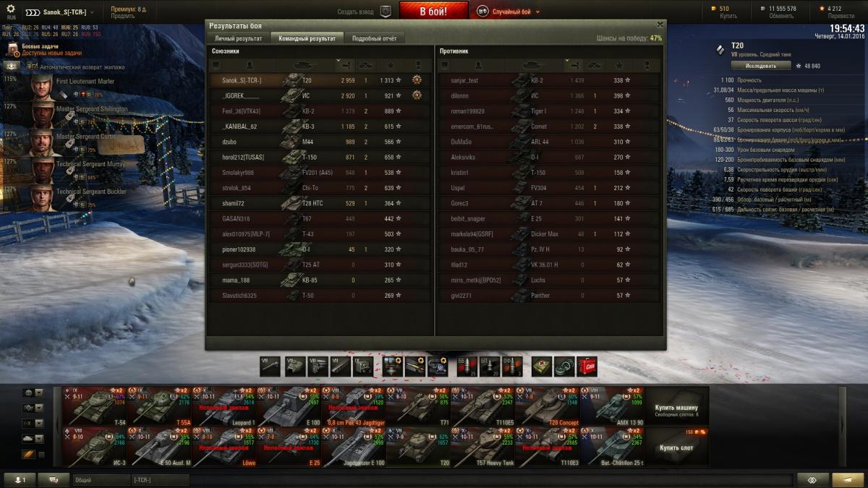The height and width of the screenshot is (488, 868).
Task: Open nation filter dropdown in tank carousel
Action: pyautogui.click(x=33, y=393)
